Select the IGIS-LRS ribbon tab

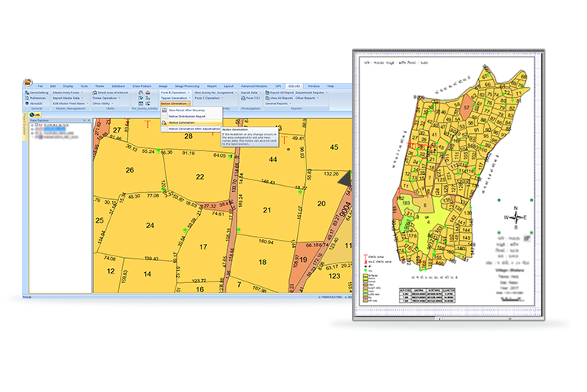(x=294, y=86)
